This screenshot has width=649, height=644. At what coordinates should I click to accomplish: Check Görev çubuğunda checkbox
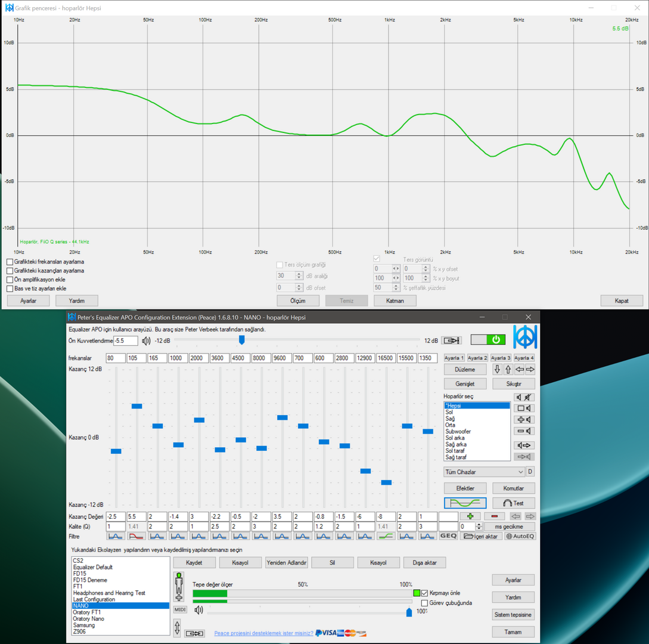424,603
